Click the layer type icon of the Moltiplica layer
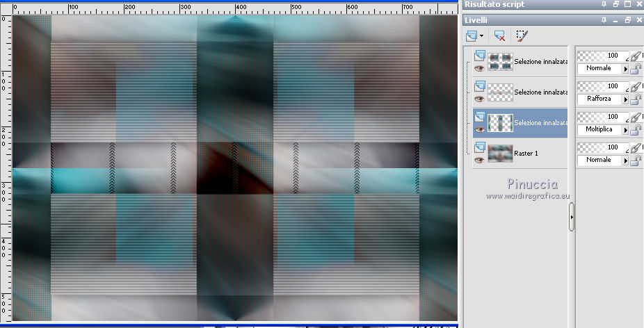The width and height of the screenshot is (644, 328). click(x=479, y=117)
